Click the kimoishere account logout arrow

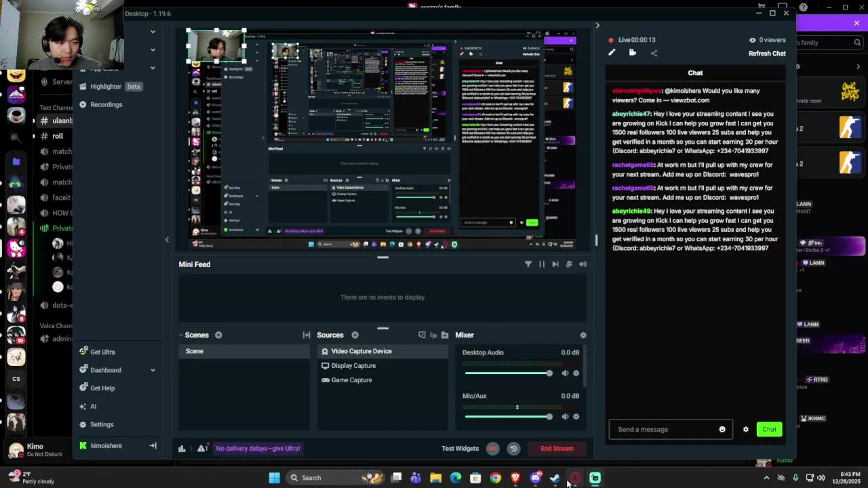153,445
